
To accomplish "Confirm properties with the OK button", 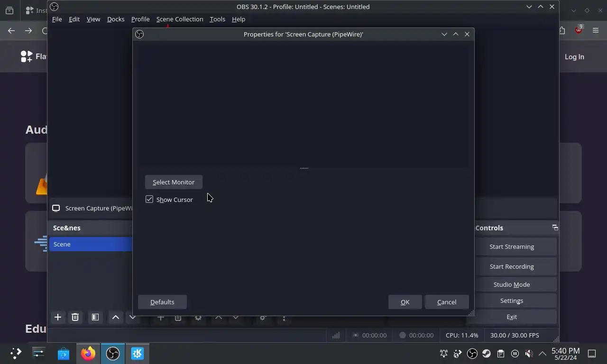I will [405, 302].
